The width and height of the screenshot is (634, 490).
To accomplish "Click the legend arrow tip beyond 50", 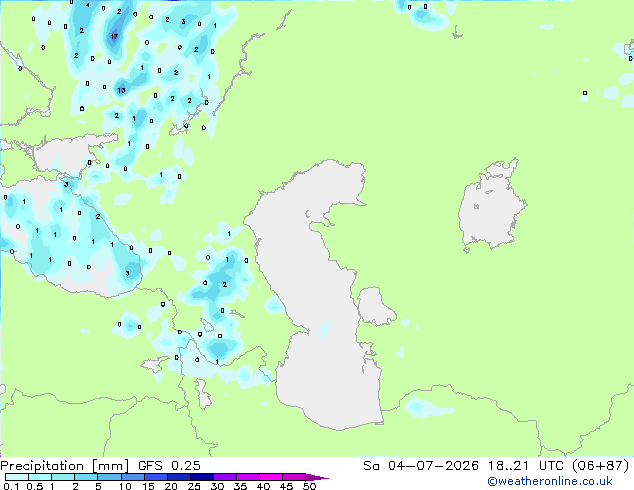I will (x=317, y=477).
